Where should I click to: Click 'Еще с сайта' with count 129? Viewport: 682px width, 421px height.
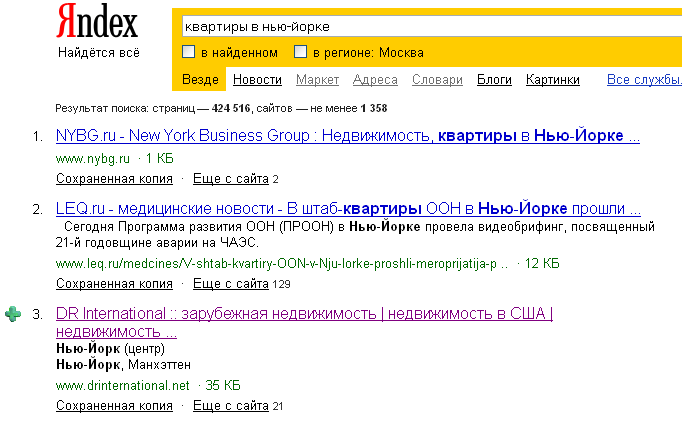click(231, 284)
